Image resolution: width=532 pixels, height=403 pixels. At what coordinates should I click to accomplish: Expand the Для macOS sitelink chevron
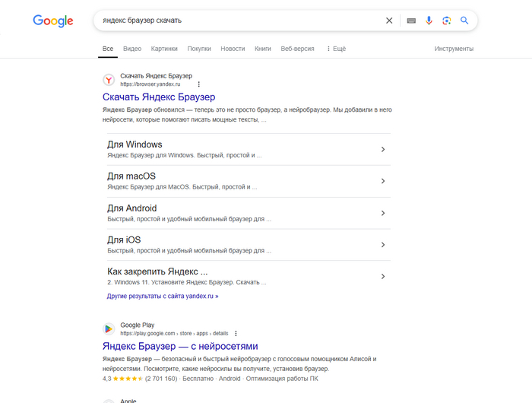[382, 181]
